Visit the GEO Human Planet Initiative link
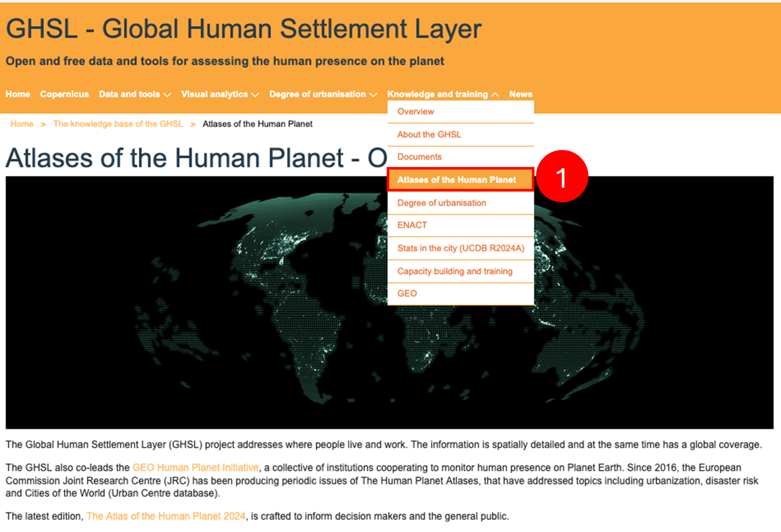 point(196,468)
